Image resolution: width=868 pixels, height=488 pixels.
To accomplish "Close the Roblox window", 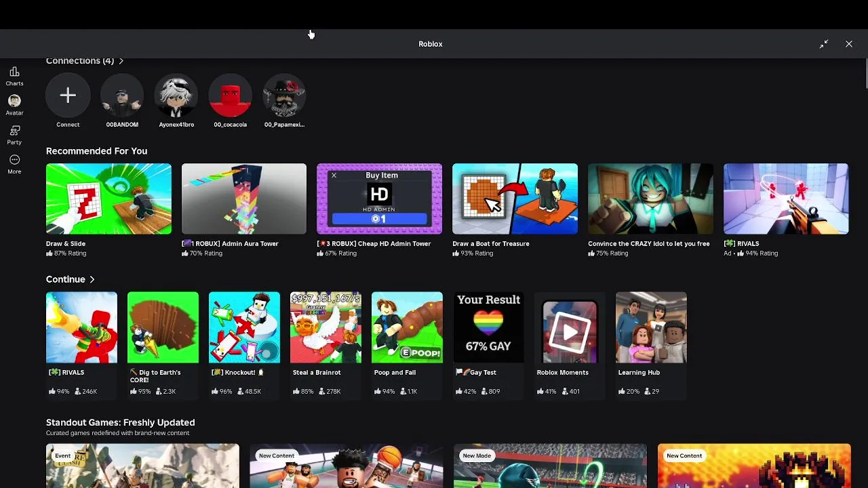I will 849,44.
